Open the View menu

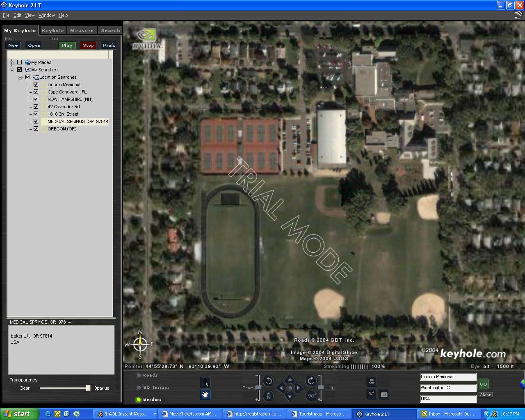[x=30, y=15]
